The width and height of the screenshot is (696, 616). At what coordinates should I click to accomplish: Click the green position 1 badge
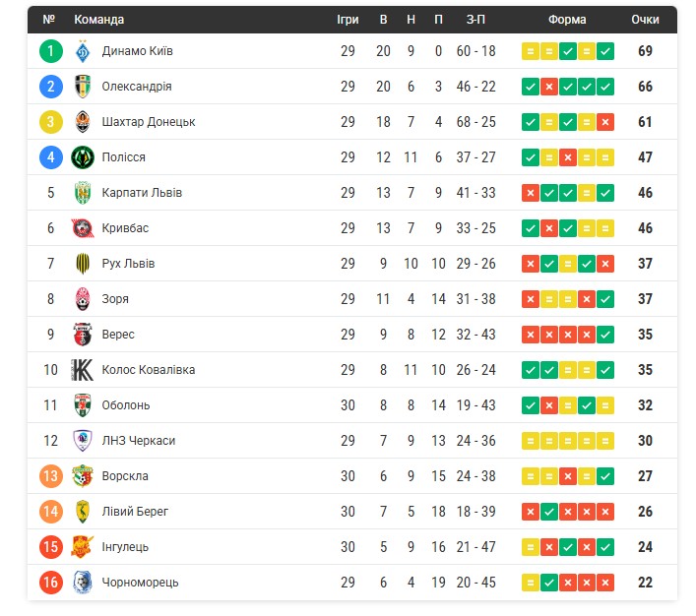coord(50,51)
